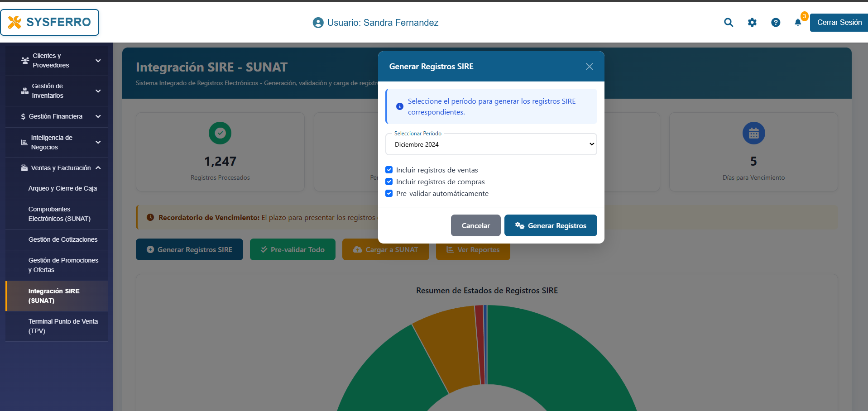Image resolution: width=868 pixels, height=411 pixels.
Task: Expand Clientes y Proveedores menu chevron
Action: point(98,60)
